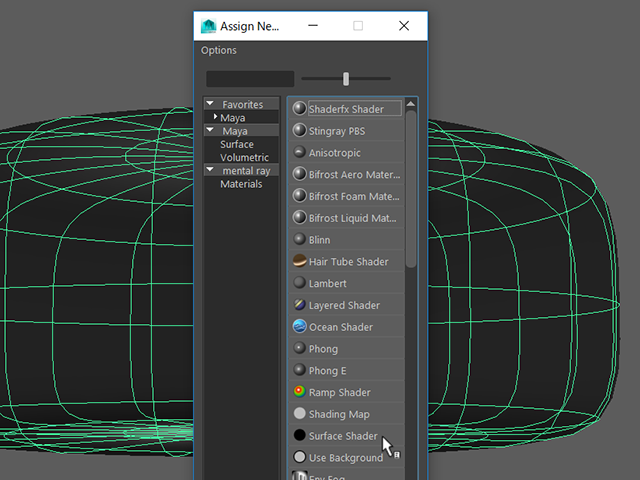The height and width of the screenshot is (480, 640).
Task: Click the scrollbar up arrow
Action: tap(411, 104)
